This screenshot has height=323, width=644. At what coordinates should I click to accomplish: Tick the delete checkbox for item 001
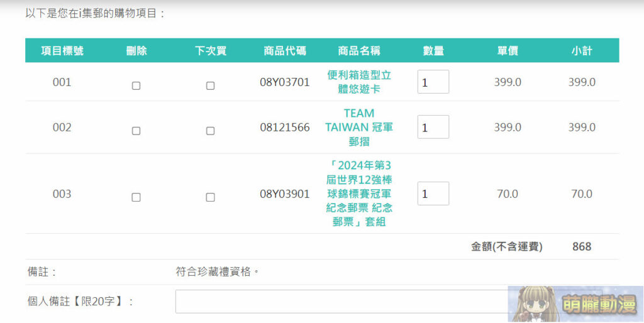pyautogui.click(x=136, y=86)
